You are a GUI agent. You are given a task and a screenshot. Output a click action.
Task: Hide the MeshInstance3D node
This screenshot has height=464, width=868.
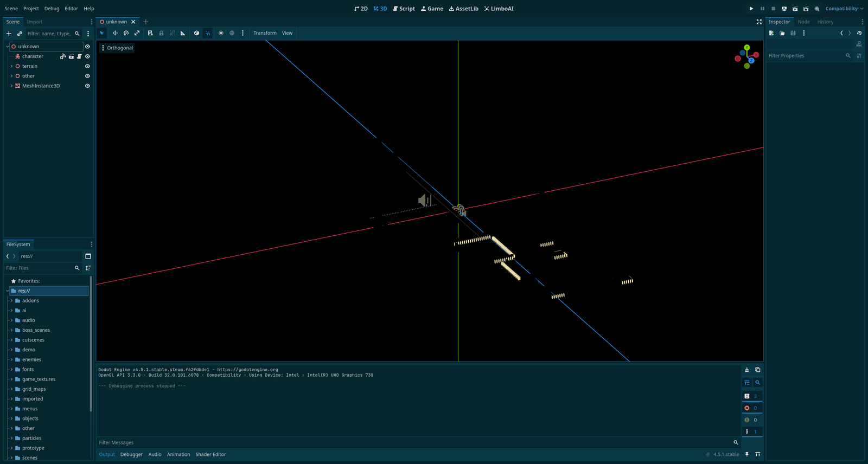click(87, 86)
